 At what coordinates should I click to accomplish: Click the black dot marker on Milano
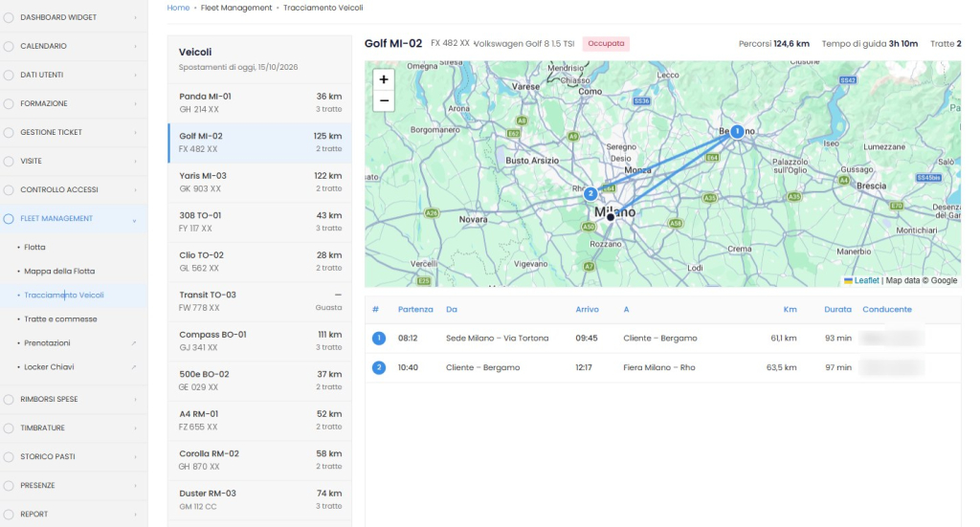pos(611,217)
